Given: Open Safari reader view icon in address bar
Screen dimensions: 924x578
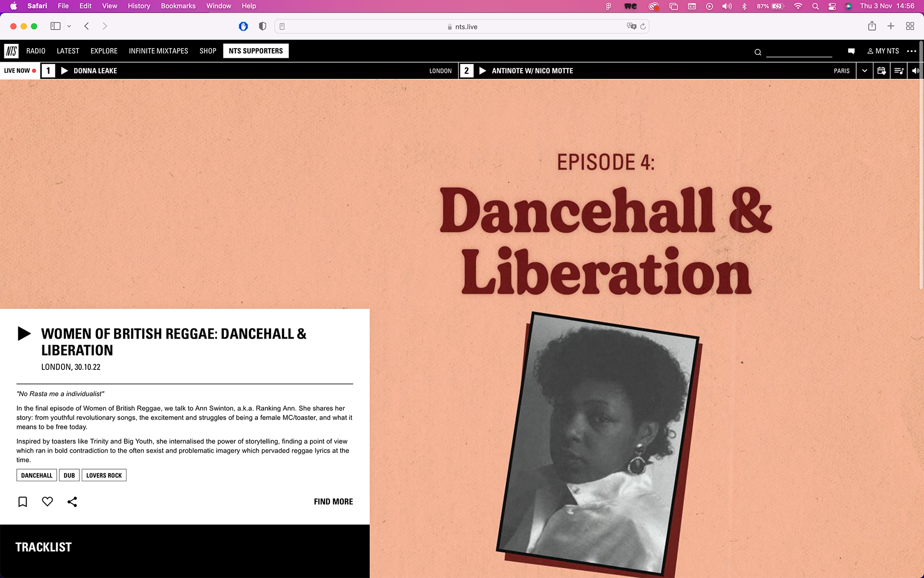Looking at the screenshot, I should [x=282, y=26].
